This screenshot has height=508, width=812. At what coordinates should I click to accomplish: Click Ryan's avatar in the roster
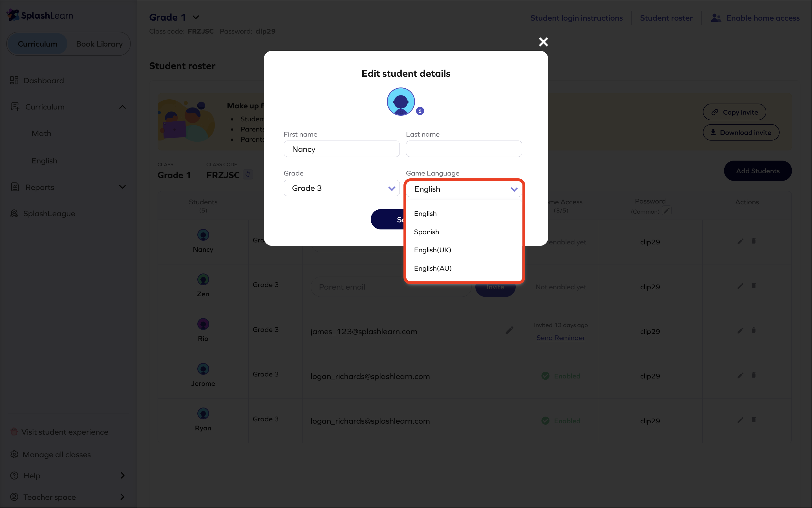point(203,413)
